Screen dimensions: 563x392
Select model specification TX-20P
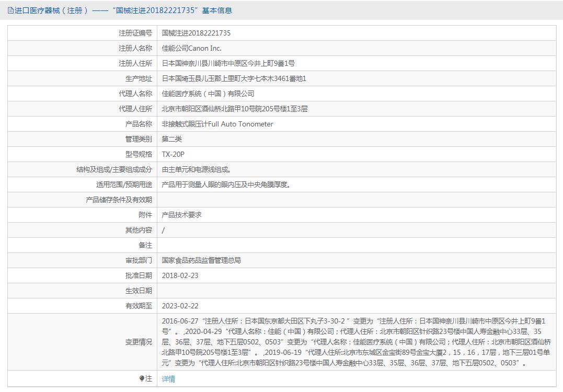coord(173,154)
